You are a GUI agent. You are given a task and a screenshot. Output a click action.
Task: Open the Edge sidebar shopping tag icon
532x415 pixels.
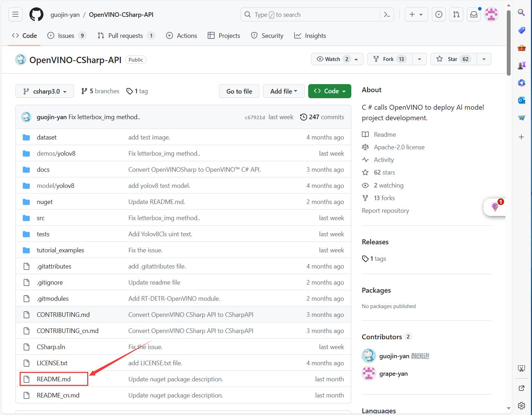(x=521, y=30)
